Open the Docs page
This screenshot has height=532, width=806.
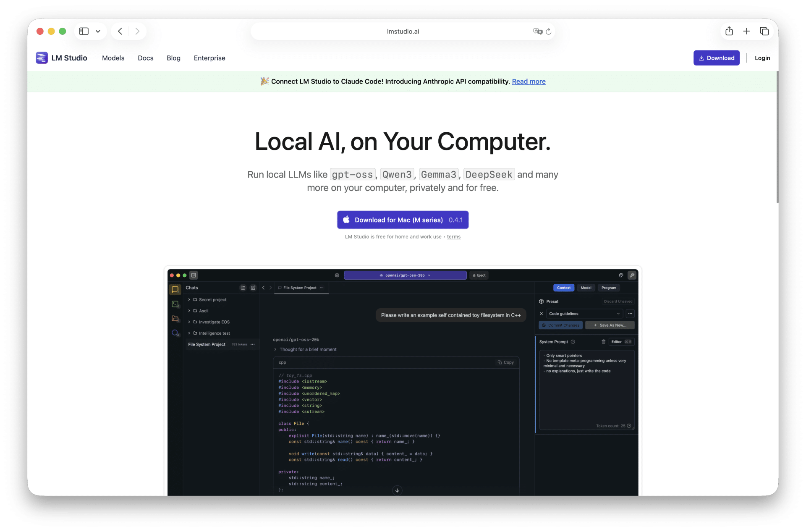145,58
